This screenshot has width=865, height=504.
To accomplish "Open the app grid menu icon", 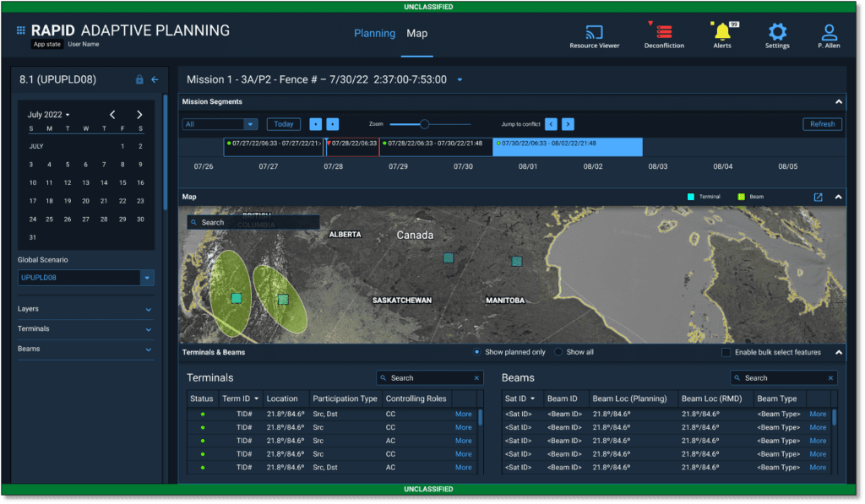I will point(21,30).
